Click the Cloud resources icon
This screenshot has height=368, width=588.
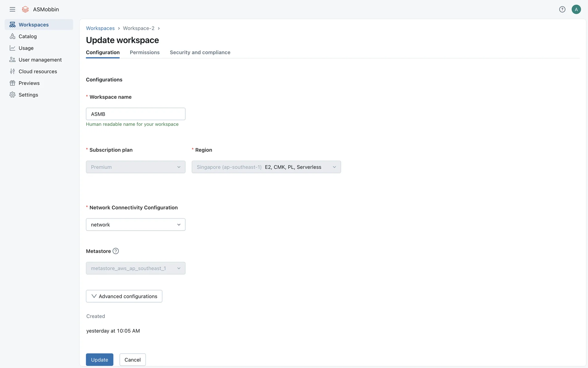12,71
